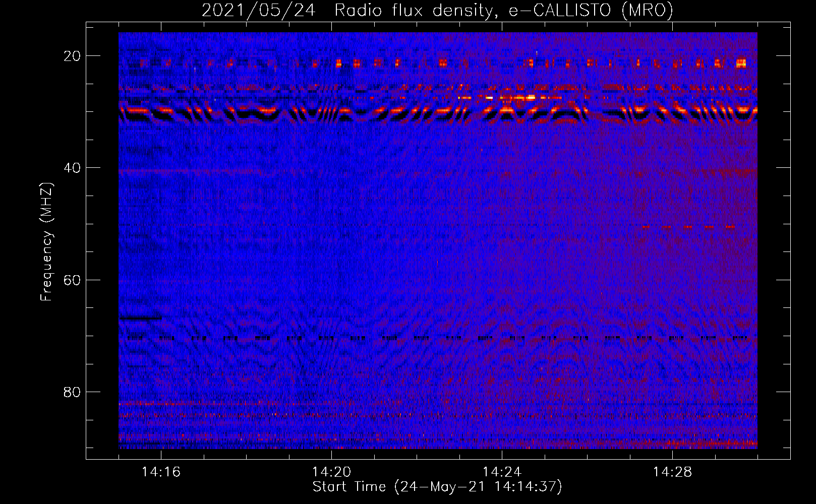Click the 14:20 time tick label
This screenshot has height=504, width=816.
point(331,472)
